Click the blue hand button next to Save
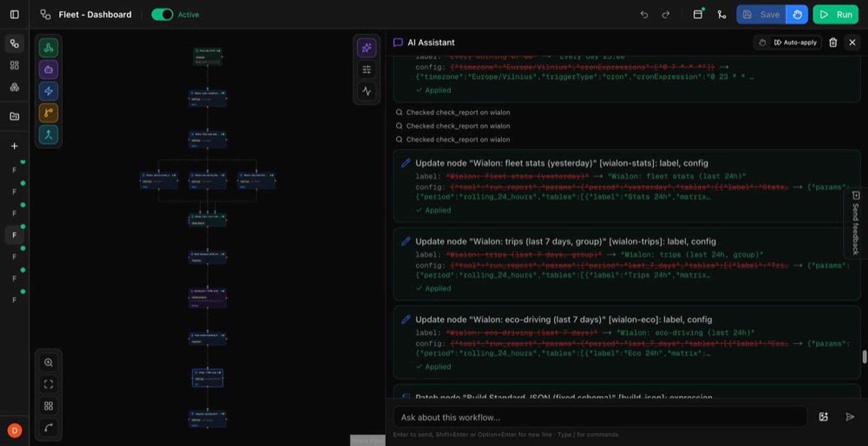Image resolution: width=868 pixels, height=446 pixels. 797,15
